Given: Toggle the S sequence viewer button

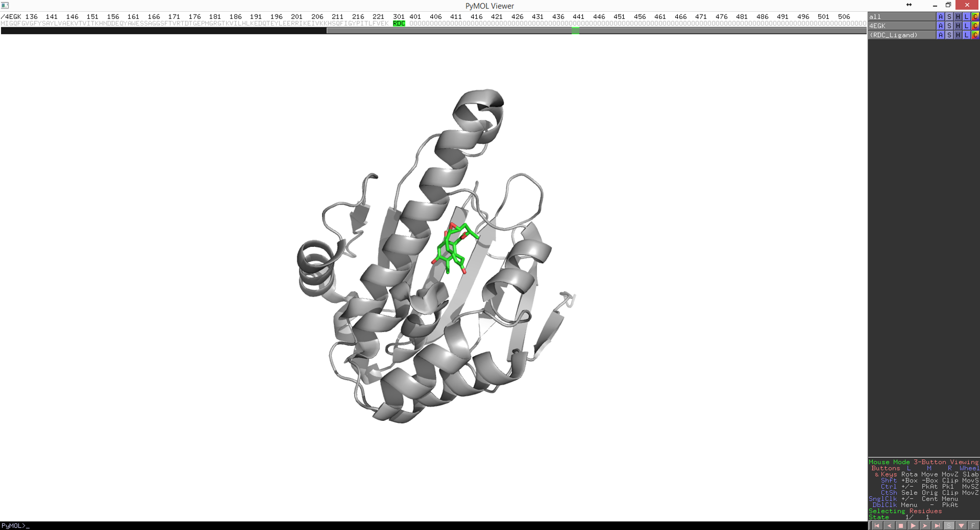Looking at the screenshot, I should (949, 526).
